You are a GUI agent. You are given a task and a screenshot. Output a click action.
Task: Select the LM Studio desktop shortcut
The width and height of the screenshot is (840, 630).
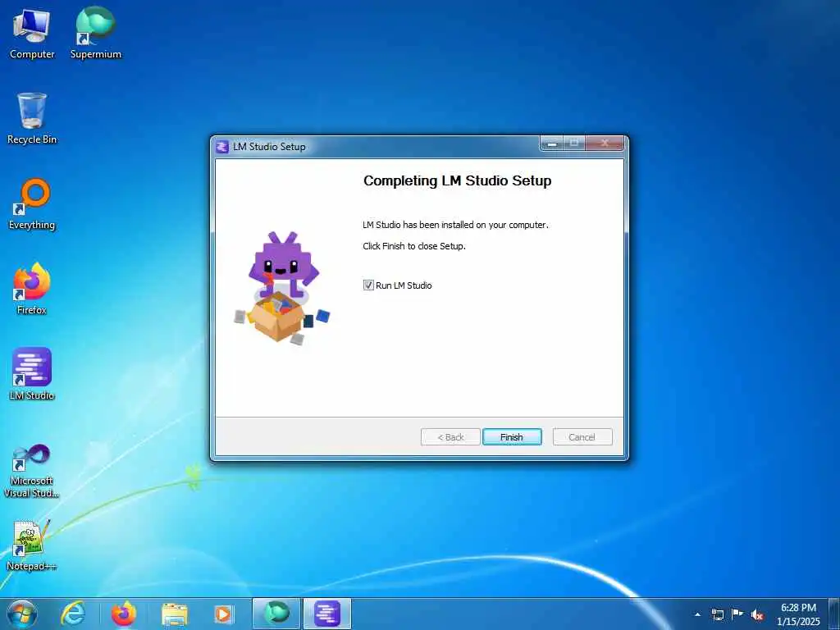[x=32, y=374]
